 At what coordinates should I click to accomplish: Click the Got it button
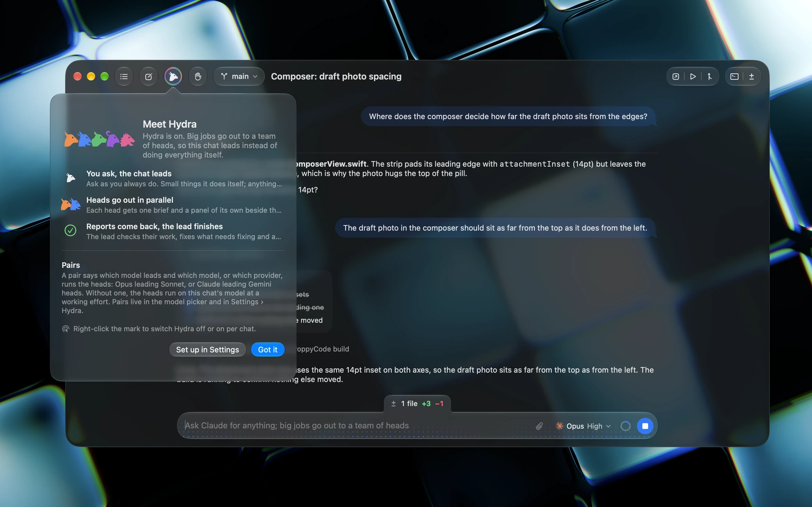267,349
